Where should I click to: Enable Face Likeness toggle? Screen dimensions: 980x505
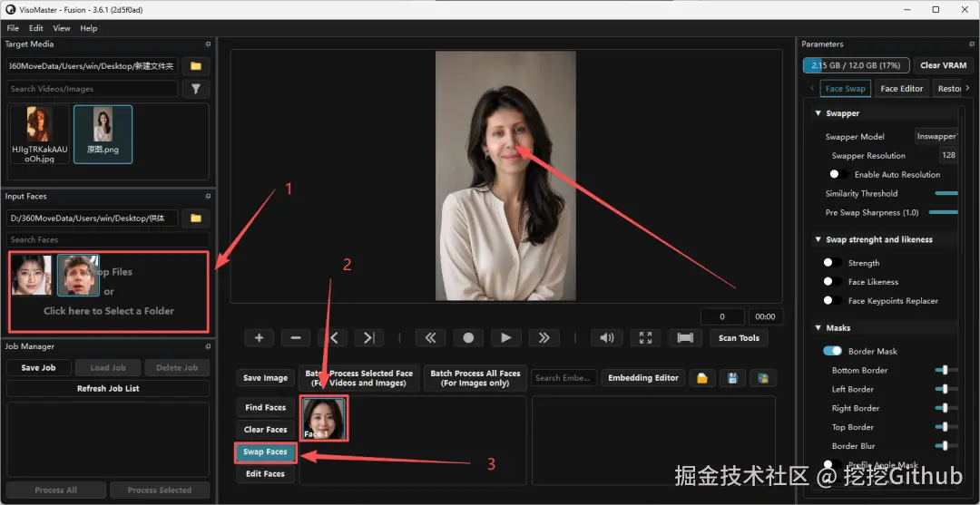coord(832,282)
